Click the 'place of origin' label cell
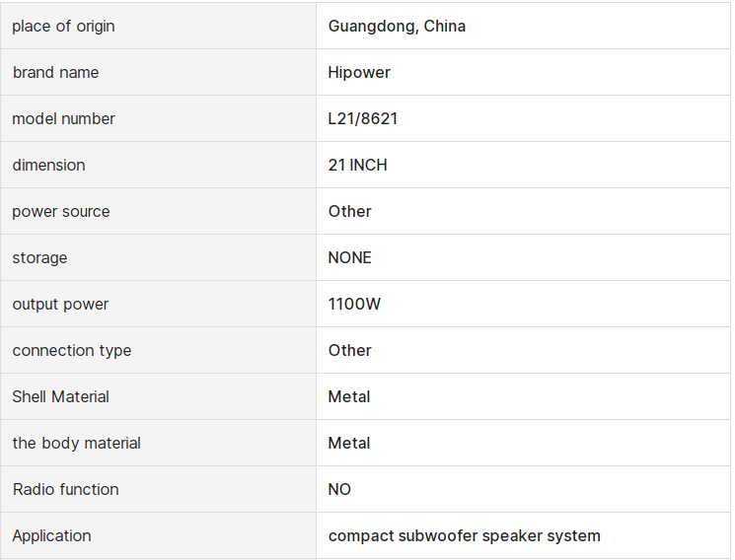The image size is (735, 560). [x=63, y=26]
